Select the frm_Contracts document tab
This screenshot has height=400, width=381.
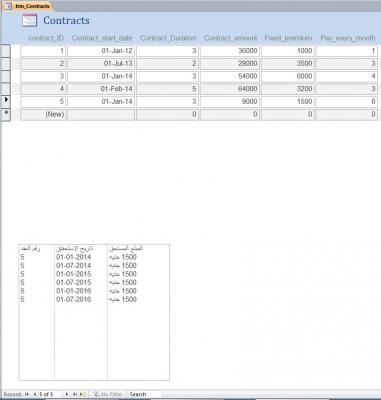click(28, 6)
